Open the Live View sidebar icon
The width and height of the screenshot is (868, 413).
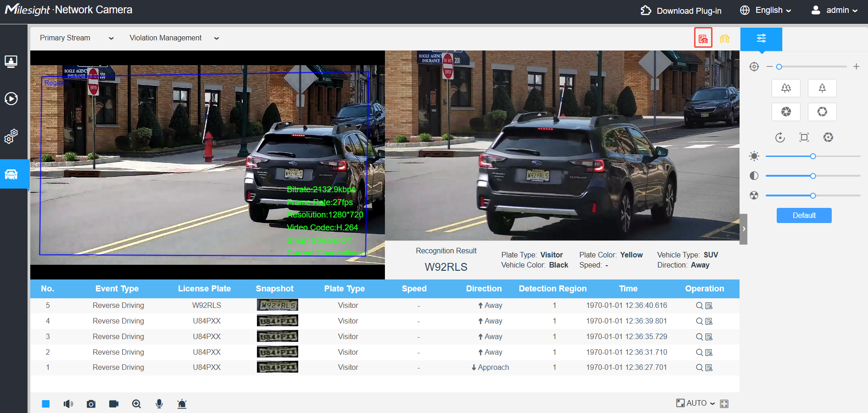coord(11,61)
